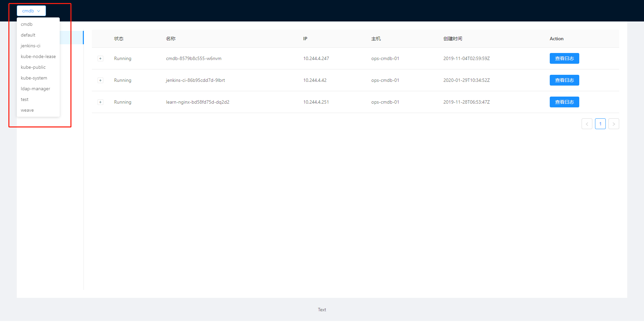644x325 pixels.
Task: Click the 创建时间 column header
Action: click(453, 39)
